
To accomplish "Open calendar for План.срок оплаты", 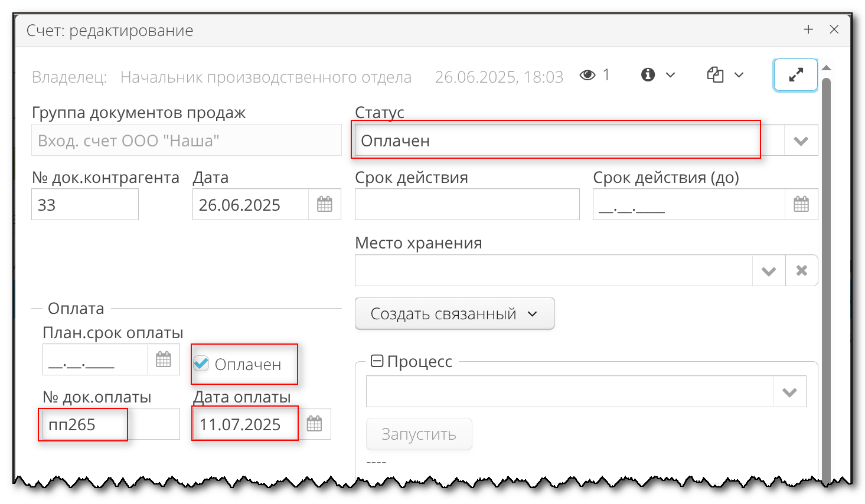I will [164, 359].
